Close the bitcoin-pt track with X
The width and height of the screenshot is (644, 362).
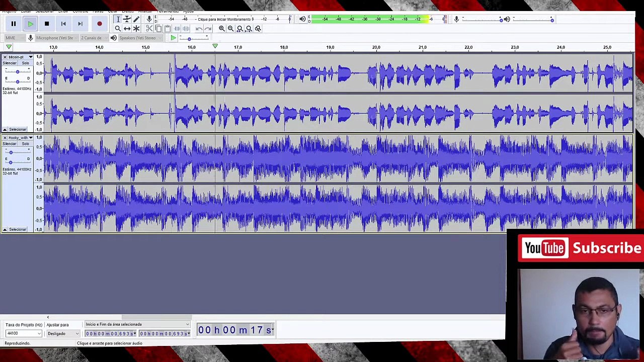point(5,57)
